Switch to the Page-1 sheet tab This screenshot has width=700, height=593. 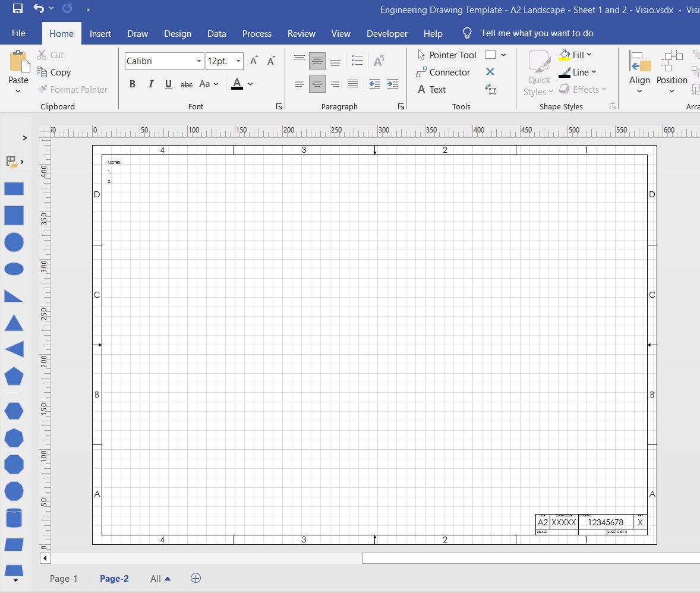[63, 578]
